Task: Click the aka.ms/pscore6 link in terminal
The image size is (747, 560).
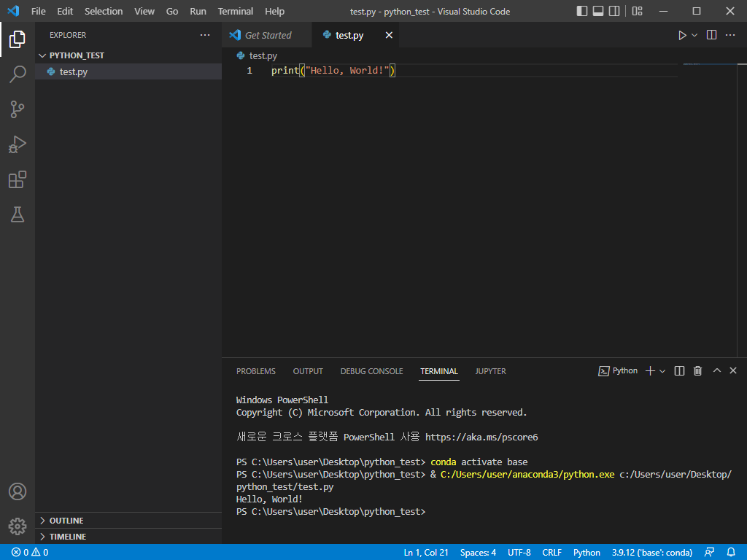Action: click(481, 437)
